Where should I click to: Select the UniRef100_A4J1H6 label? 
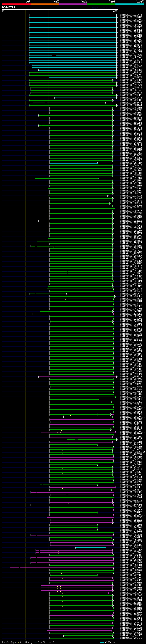131,583
